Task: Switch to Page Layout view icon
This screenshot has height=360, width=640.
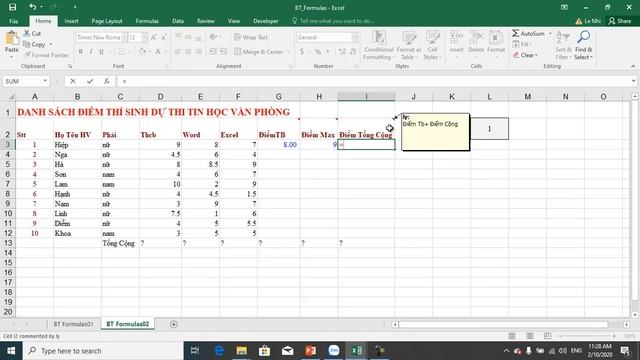Action: [x=530, y=336]
